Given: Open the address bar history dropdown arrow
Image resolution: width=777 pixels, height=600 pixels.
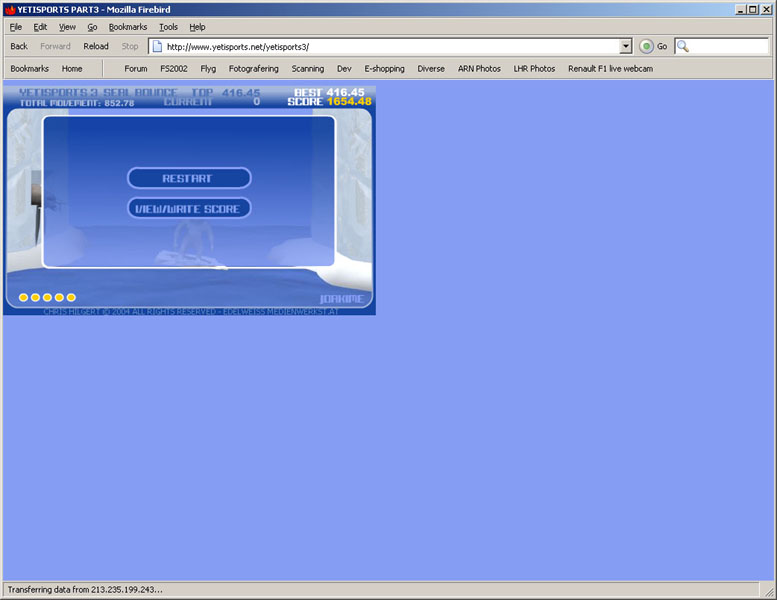Looking at the screenshot, I should coord(626,47).
